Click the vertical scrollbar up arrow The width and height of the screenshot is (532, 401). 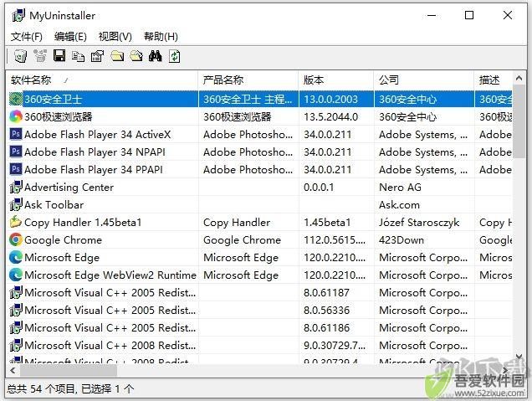click(519, 78)
